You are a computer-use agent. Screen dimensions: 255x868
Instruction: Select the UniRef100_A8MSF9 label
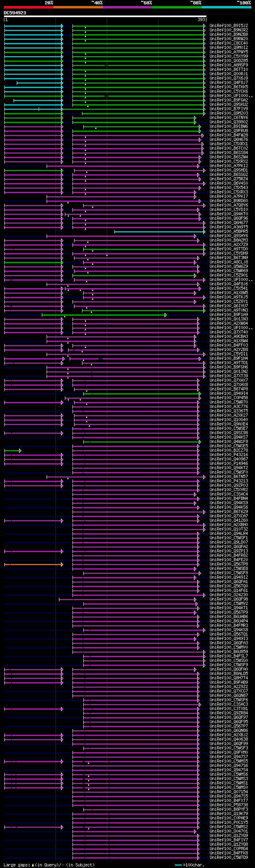point(229,65)
